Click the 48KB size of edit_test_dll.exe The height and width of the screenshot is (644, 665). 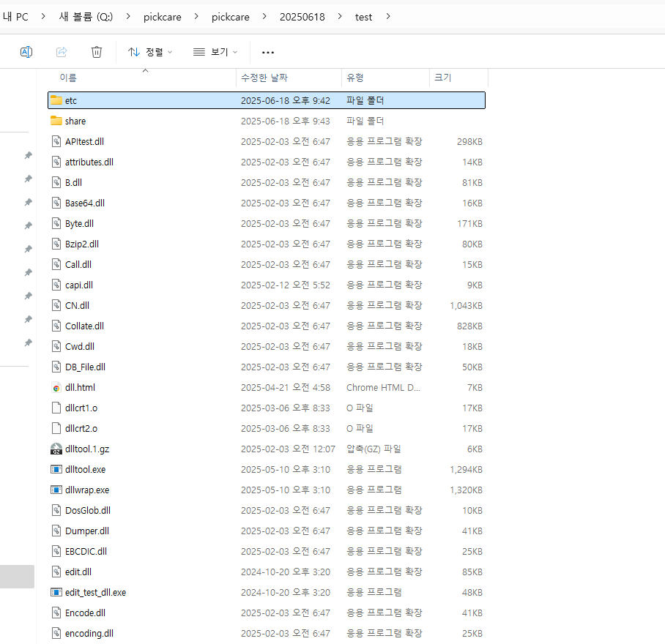(x=472, y=592)
